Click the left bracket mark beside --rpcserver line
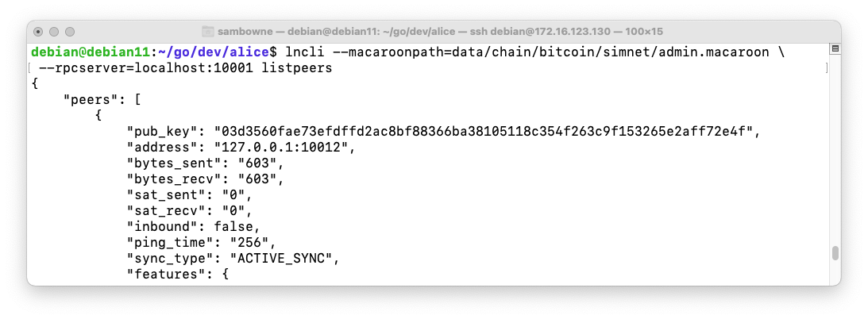868x319 pixels. pyautogui.click(x=30, y=68)
